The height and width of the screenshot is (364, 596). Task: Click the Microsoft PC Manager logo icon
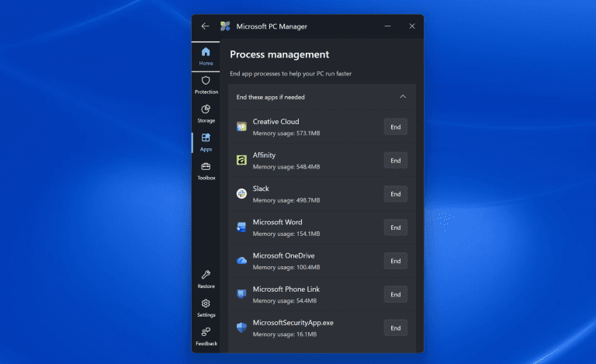[x=225, y=26]
